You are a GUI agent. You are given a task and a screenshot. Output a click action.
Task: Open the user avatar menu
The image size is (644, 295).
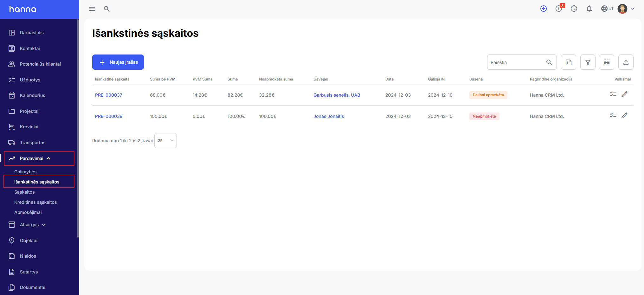(x=626, y=9)
